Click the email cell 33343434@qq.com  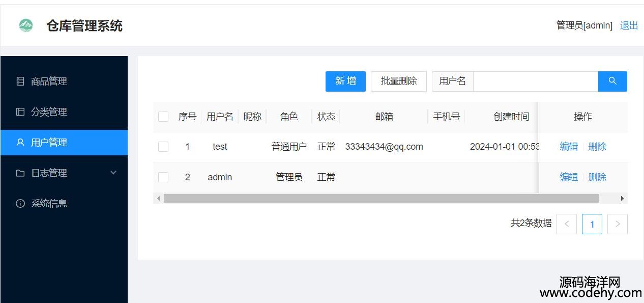(384, 147)
